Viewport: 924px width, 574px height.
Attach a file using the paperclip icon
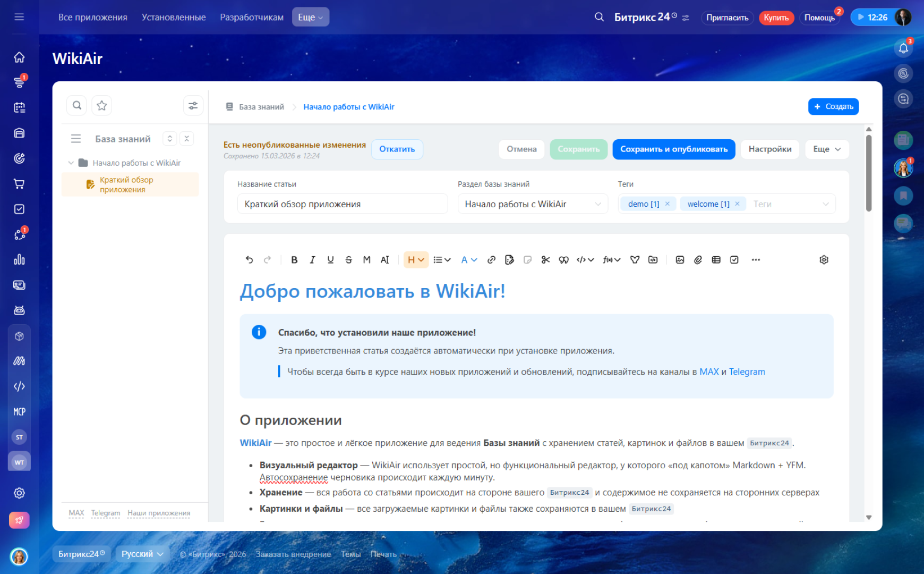(x=698, y=260)
